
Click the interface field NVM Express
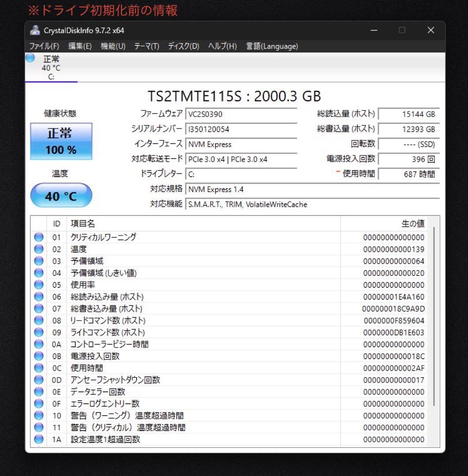(x=241, y=144)
